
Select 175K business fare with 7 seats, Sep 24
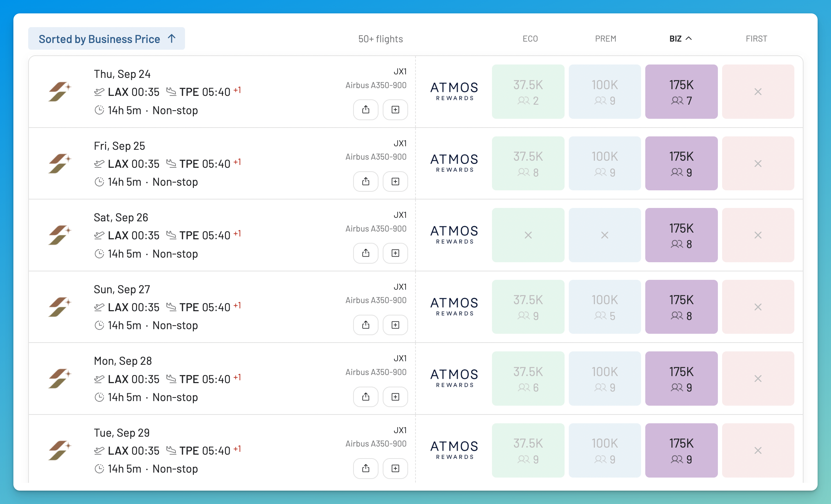681,92
